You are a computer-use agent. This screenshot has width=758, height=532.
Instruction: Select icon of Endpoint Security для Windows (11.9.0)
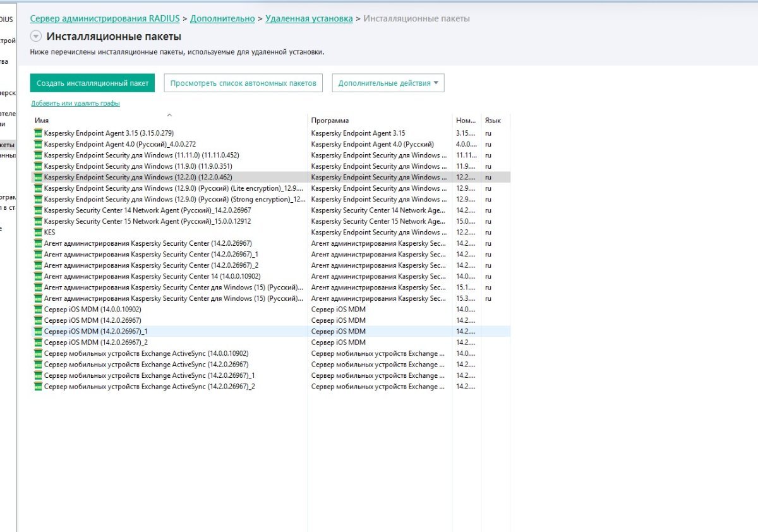pyautogui.click(x=39, y=166)
